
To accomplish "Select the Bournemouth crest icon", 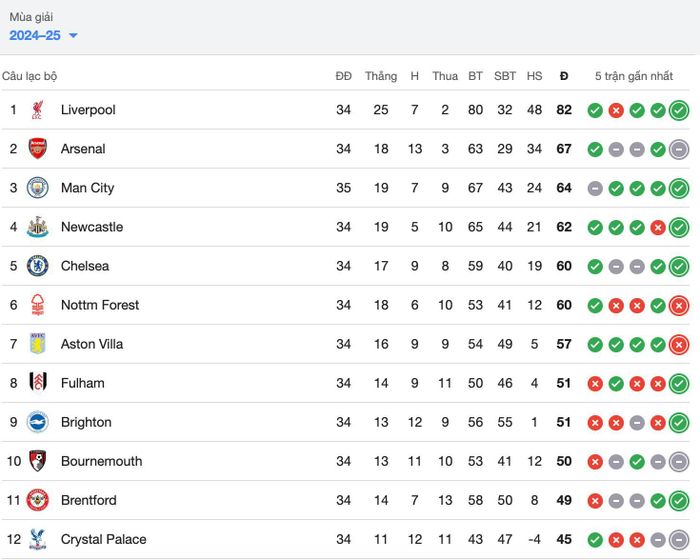I will (x=38, y=461).
